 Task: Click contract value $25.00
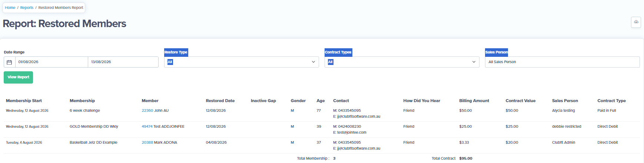pos(512,127)
